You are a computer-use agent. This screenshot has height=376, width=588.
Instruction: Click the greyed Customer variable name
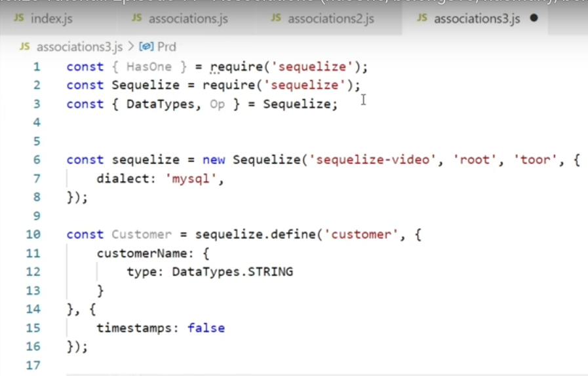(x=142, y=235)
